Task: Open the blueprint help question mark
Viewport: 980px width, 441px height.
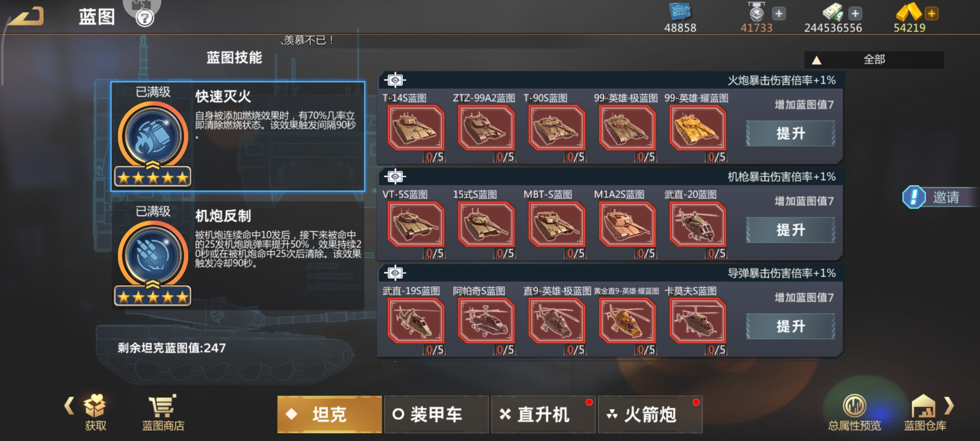Action: click(145, 18)
